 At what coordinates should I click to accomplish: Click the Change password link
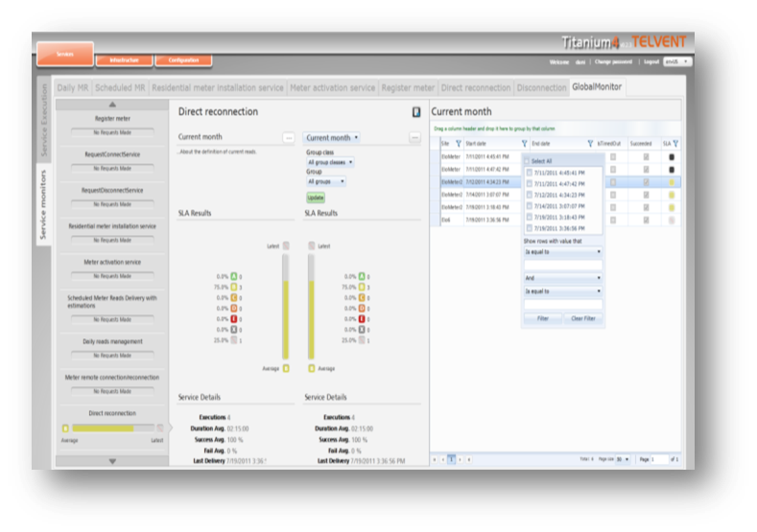tap(613, 61)
